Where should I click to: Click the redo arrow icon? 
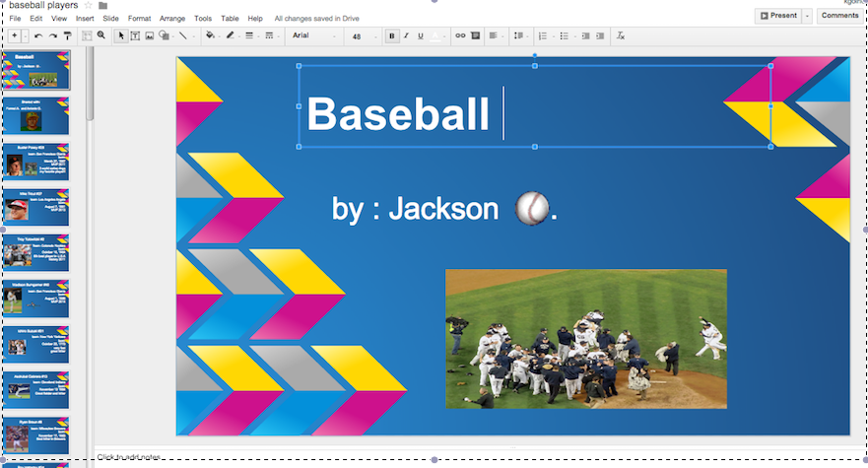tap(53, 36)
